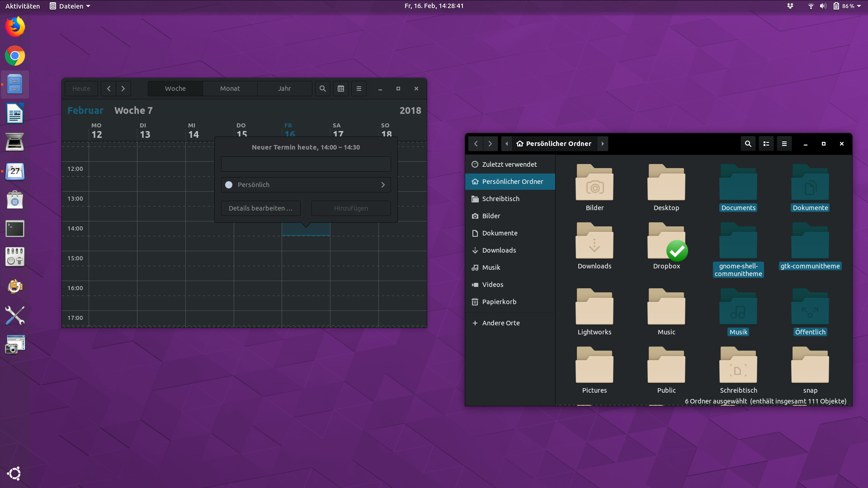Open the Dropbox tray icon

click(x=790, y=6)
